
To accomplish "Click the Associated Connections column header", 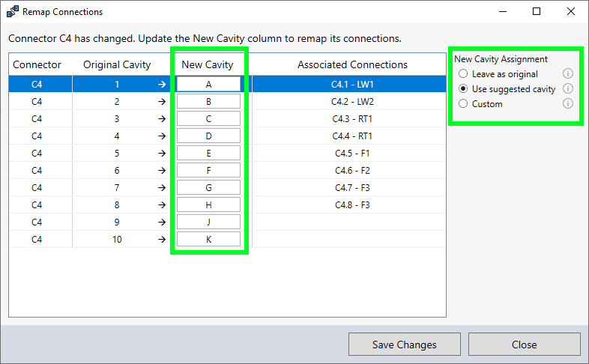I will point(352,64).
